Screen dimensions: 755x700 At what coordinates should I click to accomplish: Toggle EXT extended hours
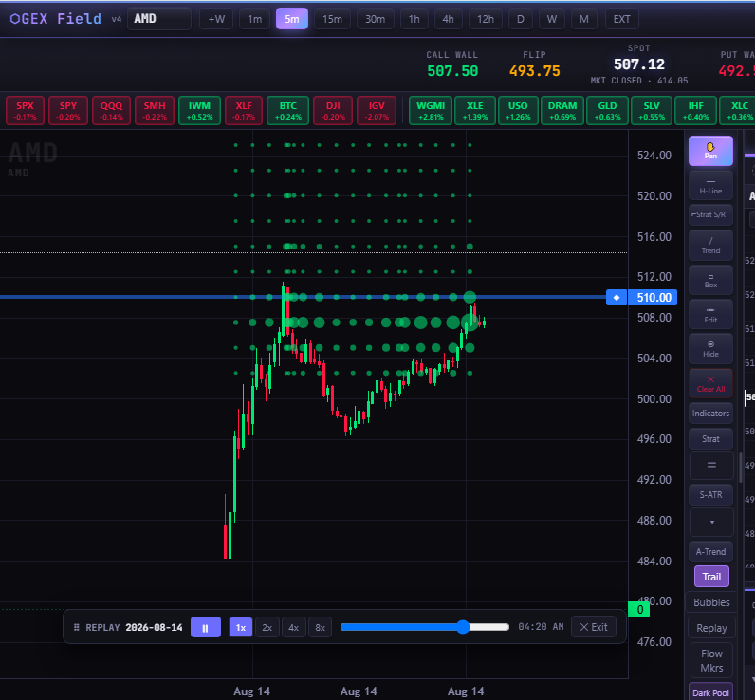[x=621, y=19]
